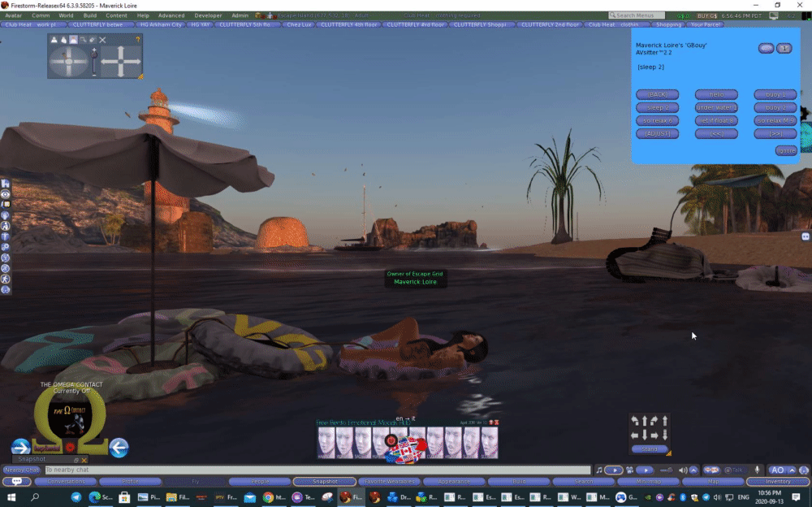Viewport: 812px width, 507px height.
Task: Click the Nearby Chat button
Action: tap(22, 470)
